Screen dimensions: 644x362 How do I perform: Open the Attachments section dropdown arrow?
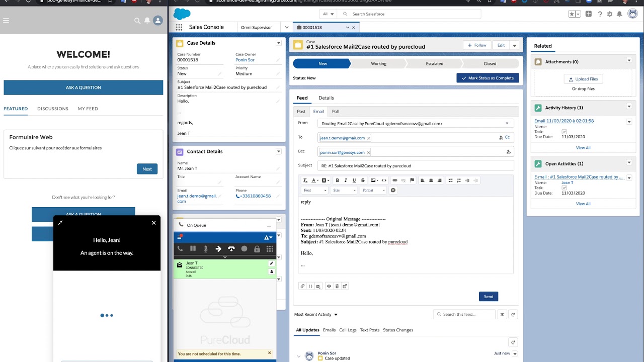pyautogui.click(x=629, y=61)
